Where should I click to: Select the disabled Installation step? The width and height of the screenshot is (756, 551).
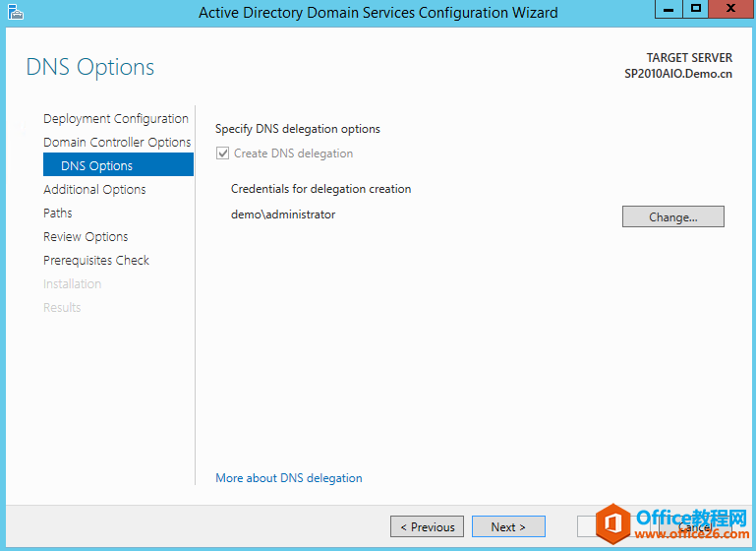[73, 283]
